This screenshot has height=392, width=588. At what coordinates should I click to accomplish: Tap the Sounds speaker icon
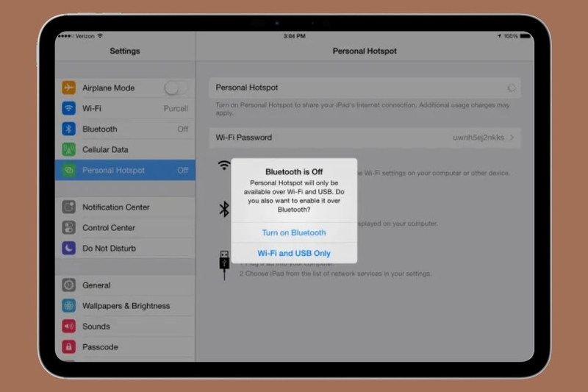(68, 327)
